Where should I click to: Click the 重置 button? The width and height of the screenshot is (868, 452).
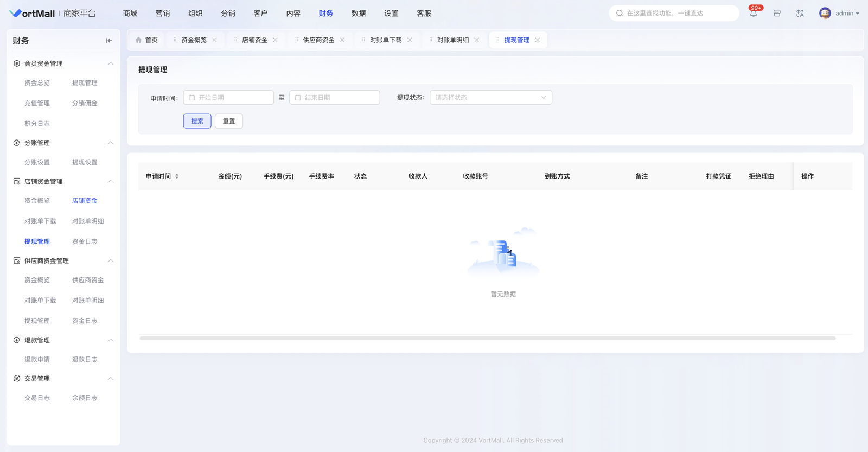click(x=229, y=121)
